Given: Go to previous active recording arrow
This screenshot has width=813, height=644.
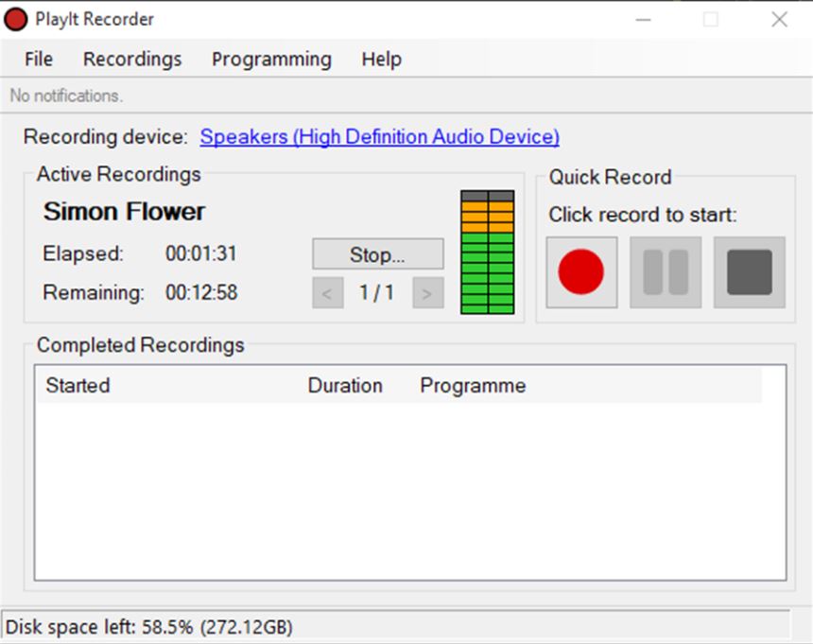Looking at the screenshot, I should pyautogui.click(x=327, y=293).
